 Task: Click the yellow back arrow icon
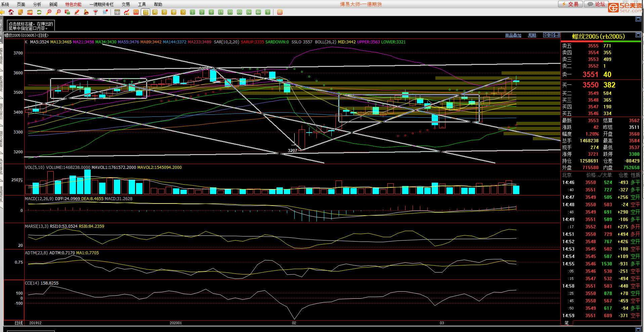pyautogui.click(x=2, y=12)
